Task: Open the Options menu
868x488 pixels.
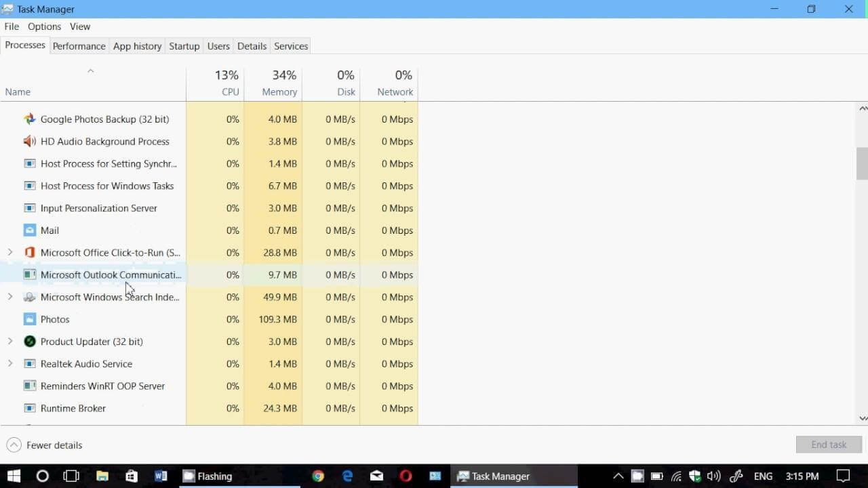Action: 44,26
